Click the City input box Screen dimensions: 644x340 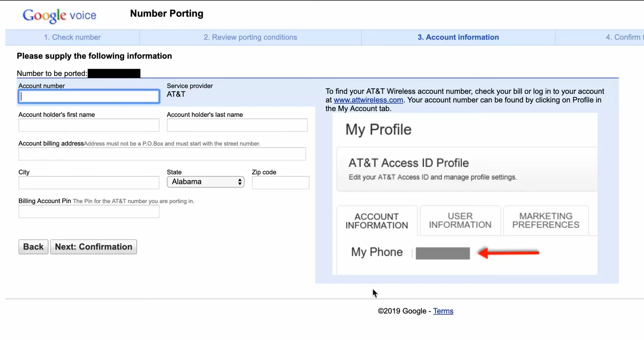click(x=89, y=182)
